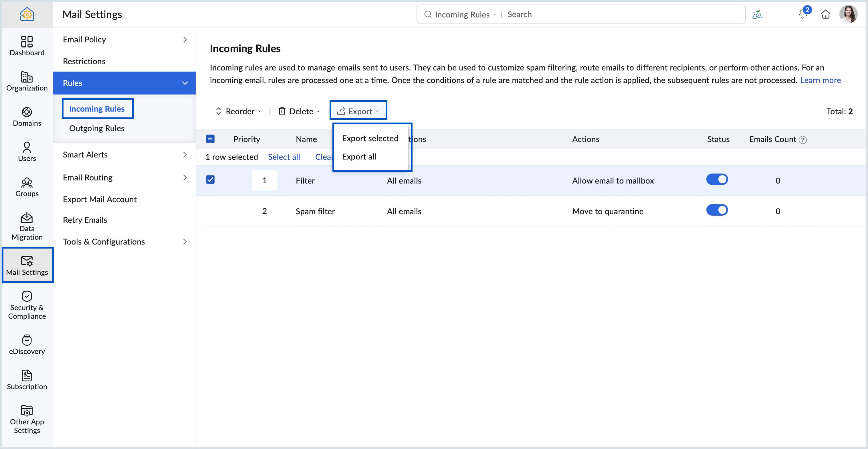
Task: Open Data Migration
Action: 27,226
